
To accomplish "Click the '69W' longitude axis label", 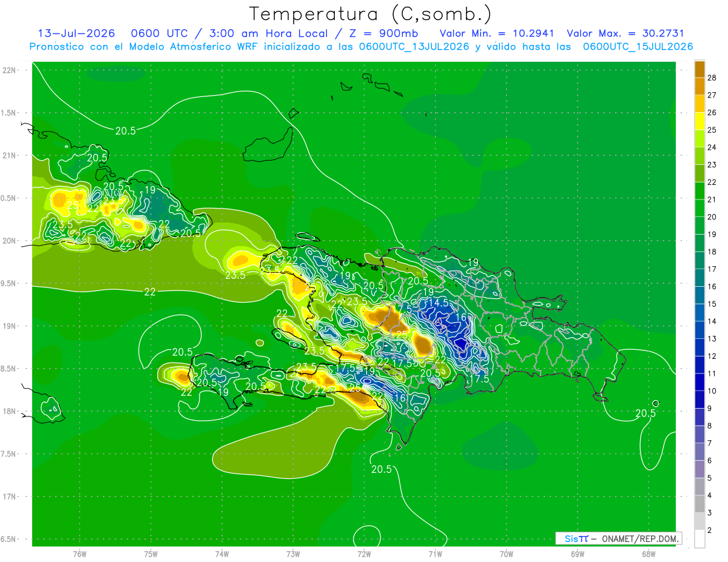I will pyautogui.click(x=578, y=554).
